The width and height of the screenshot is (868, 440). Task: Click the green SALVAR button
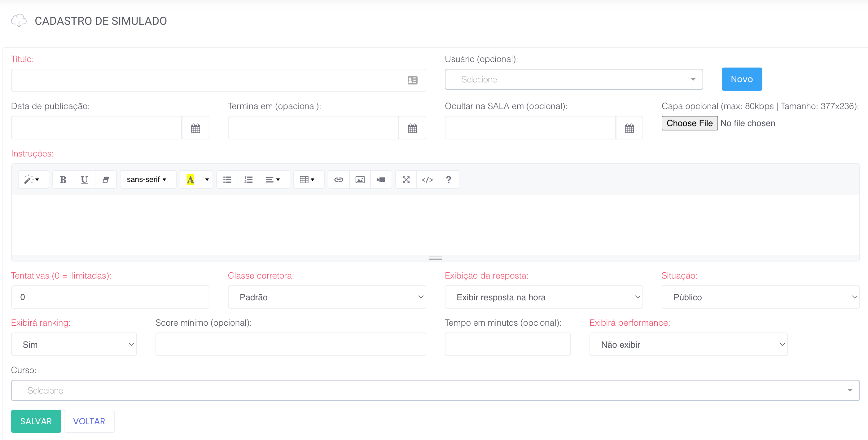(x=36, y=421)
